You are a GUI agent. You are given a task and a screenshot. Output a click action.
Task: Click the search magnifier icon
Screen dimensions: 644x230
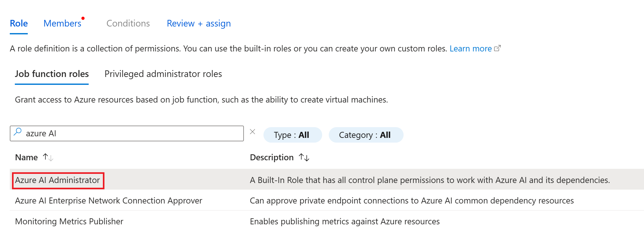[18, 132]
